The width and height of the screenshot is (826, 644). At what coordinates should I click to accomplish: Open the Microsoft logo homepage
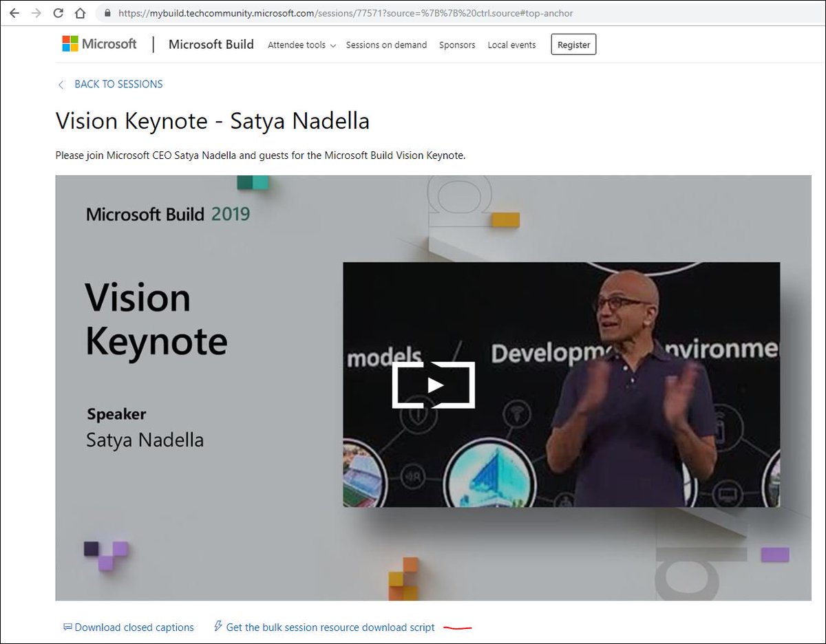click(99, 44)
